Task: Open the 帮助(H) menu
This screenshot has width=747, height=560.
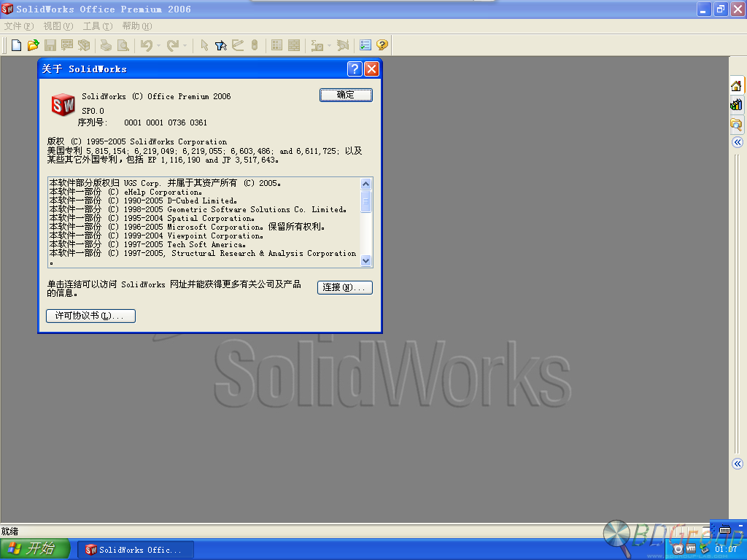Action: (x=136, y=26)
